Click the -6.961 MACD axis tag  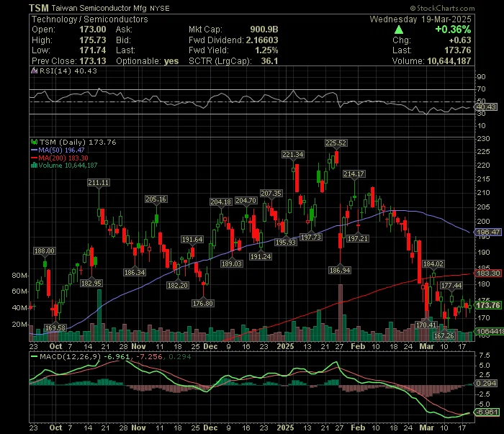pos(487,412)
